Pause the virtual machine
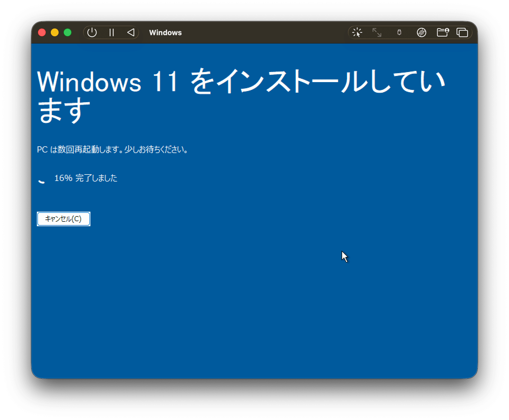The height and width of the screenshot is (420, 509). coord(112,33)
